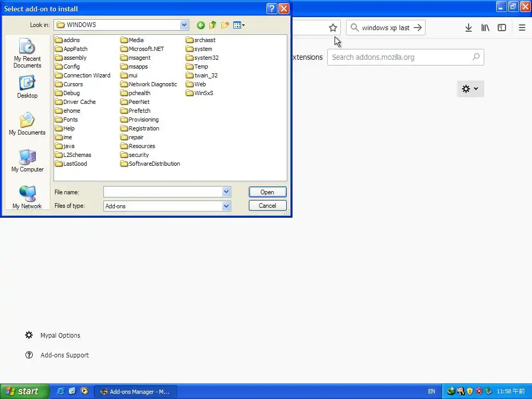Viewport: 532px width, 399px height.
Task: Click the EN language indicator
Action: tap(432, 392)
